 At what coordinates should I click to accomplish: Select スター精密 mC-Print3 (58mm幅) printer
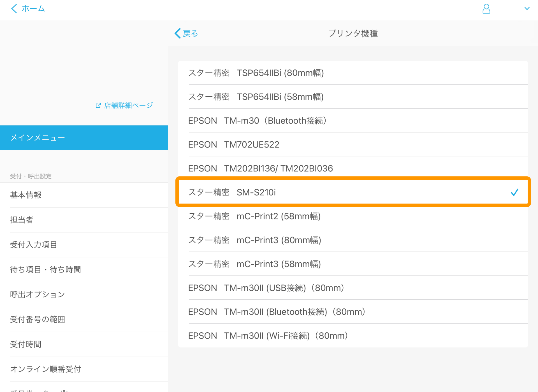(x=353, y=264)
